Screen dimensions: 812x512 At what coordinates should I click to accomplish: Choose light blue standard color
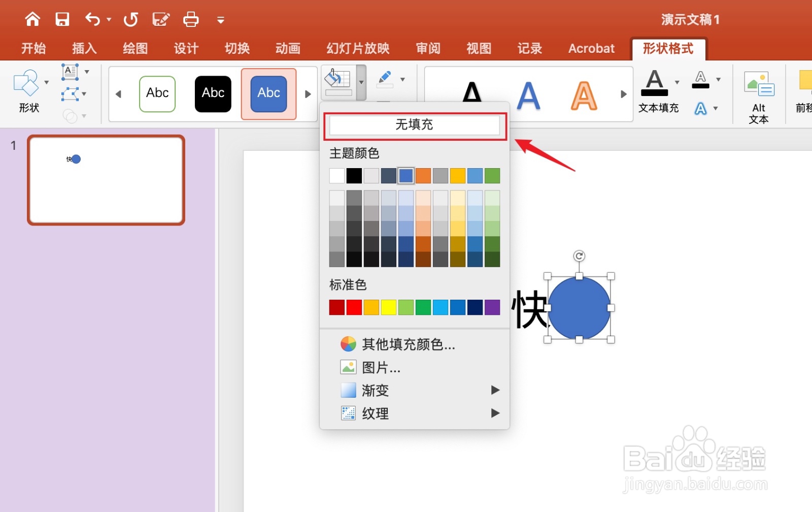441,307
